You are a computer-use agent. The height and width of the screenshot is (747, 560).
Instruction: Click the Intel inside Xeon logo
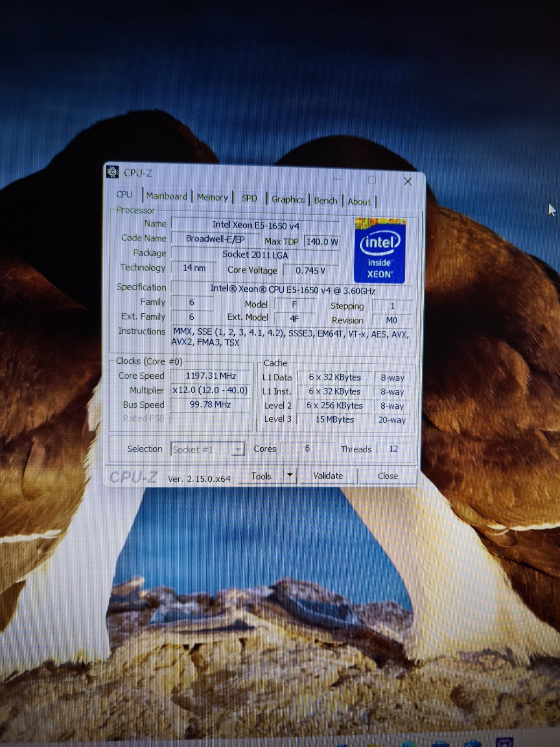[380, 251]
